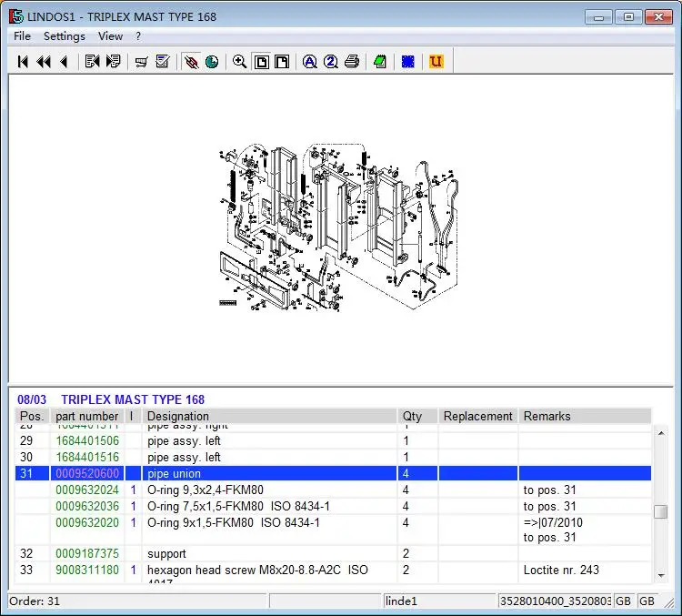Minimize the LINDOS1 window

(x=599, y=17)
